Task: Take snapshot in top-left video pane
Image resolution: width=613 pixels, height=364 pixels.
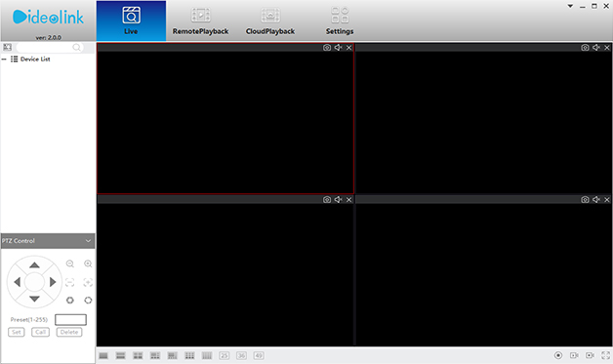Action: [x=327, y=47]
